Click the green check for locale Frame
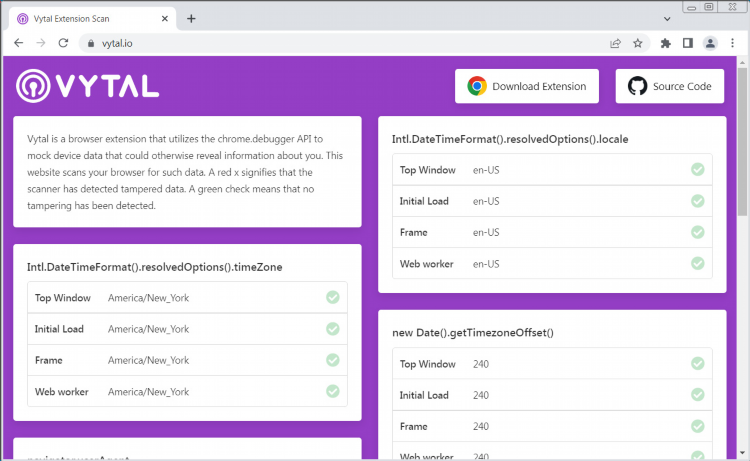This screenshot has height=461, width=750. click(x=697, y=232)
